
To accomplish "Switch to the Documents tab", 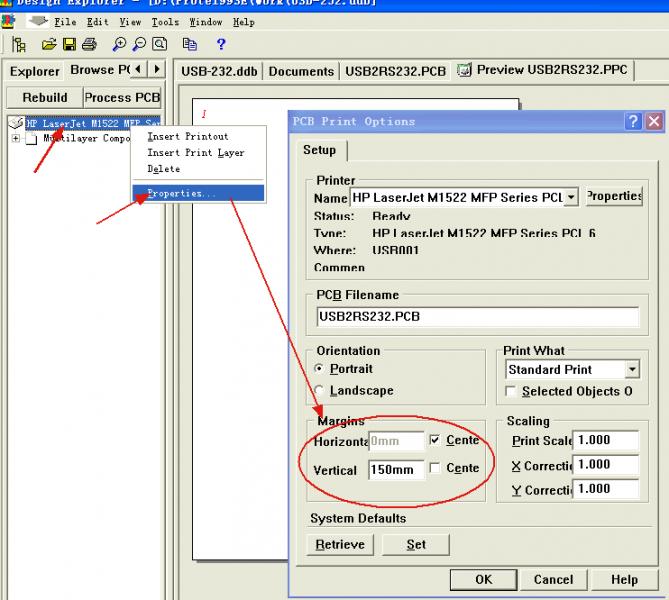I will pos(301,71).
